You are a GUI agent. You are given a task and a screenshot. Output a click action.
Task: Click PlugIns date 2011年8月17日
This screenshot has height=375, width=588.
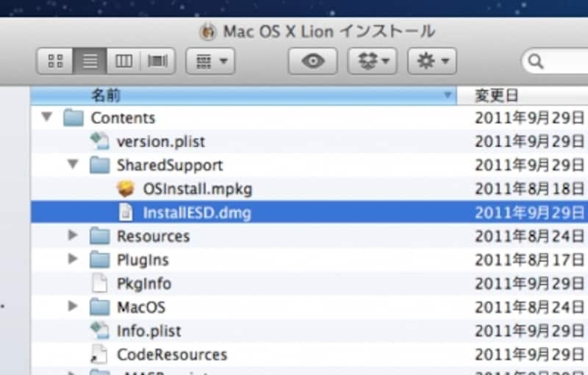click(530, 260)
